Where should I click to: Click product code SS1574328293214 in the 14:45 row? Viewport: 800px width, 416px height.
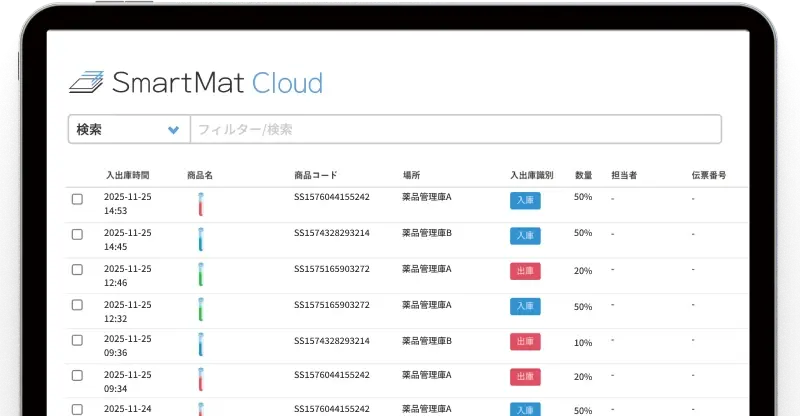tap(331, 233)
